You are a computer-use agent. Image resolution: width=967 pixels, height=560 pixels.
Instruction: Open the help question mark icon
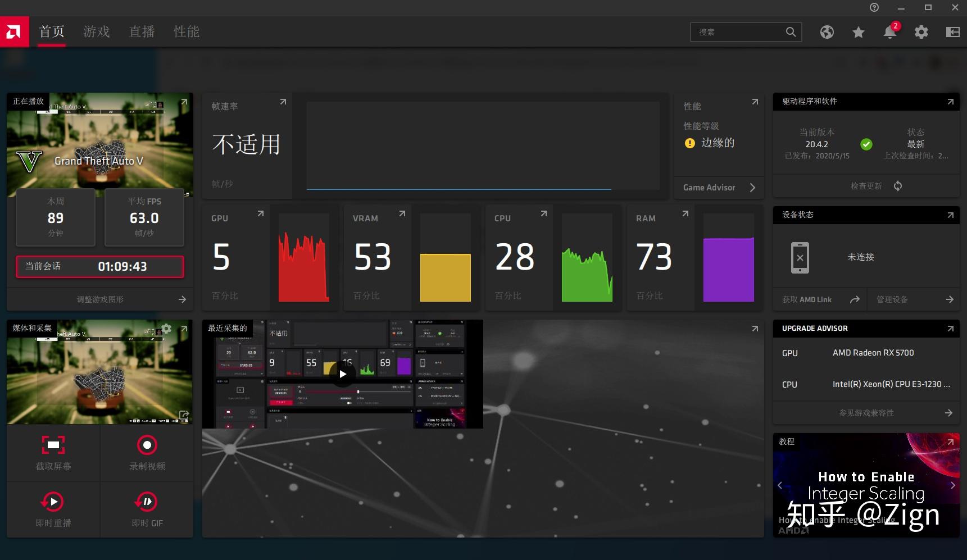(x=874, y=7)
